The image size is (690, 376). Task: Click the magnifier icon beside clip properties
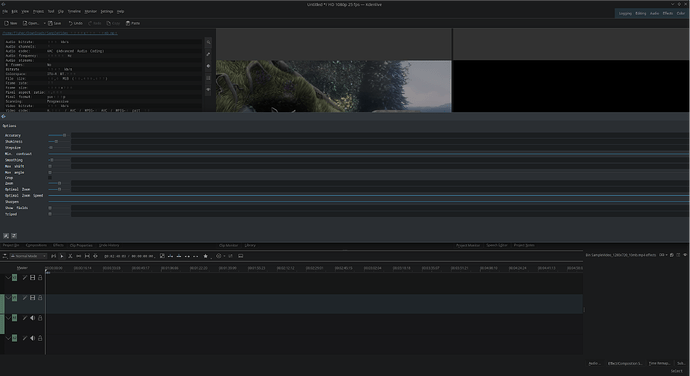pos(209,42)
